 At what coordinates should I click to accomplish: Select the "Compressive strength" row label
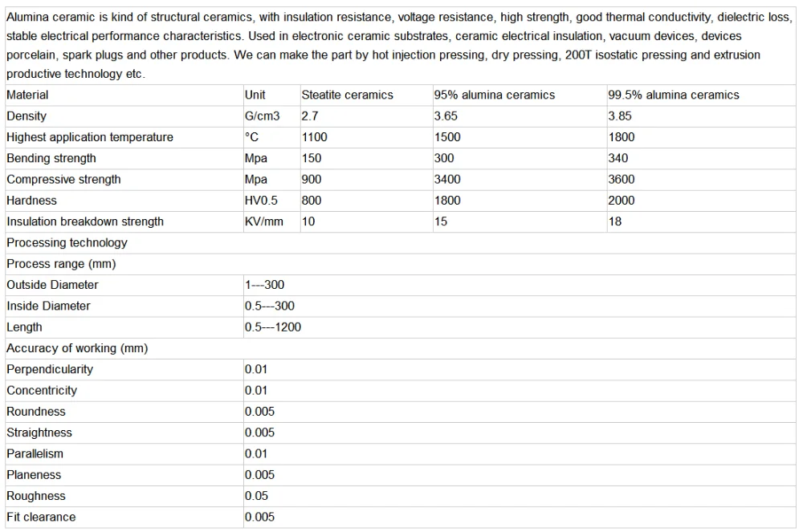pos(63,180)
